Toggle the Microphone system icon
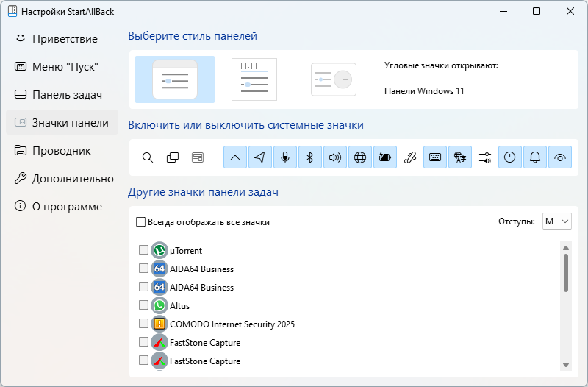 point(285,157)
